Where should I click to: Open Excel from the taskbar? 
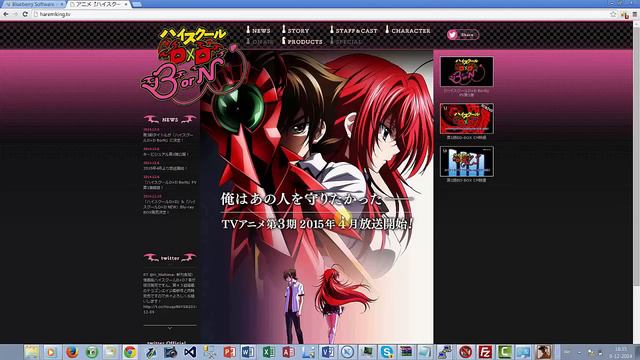tap(268, 352)
